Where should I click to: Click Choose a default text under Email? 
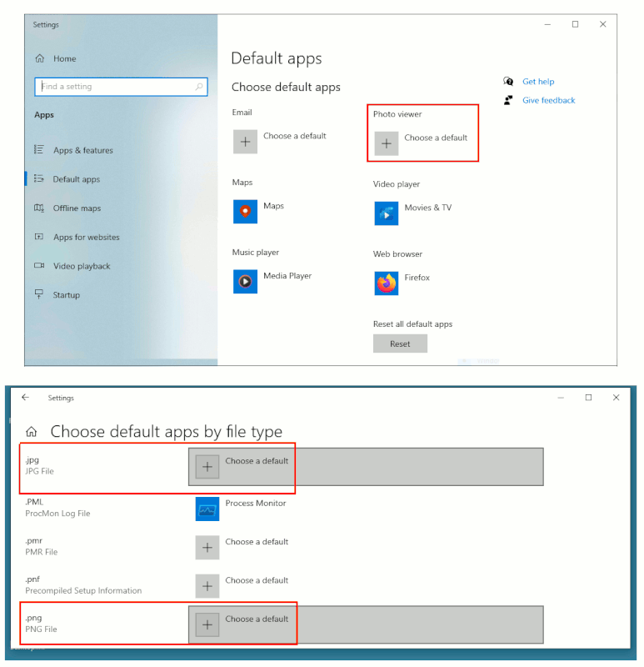295,136
